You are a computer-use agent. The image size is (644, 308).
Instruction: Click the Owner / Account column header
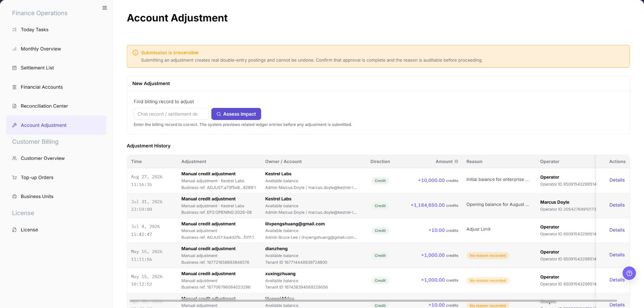pos(283,162)
